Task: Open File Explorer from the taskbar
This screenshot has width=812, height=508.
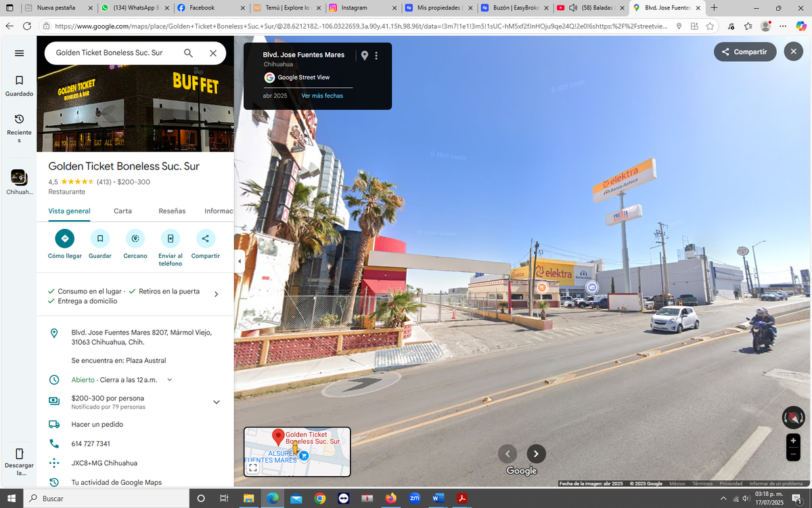Action: (x=248, y=499)
